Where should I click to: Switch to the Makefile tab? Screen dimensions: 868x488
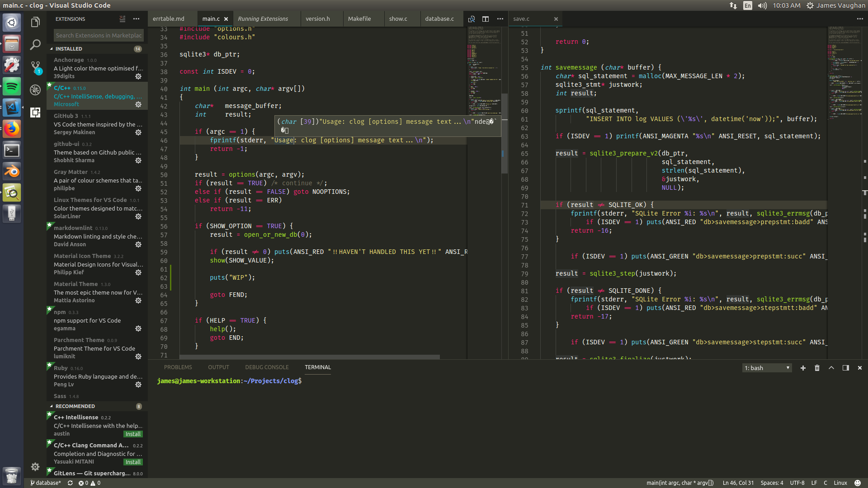[359, 19]
